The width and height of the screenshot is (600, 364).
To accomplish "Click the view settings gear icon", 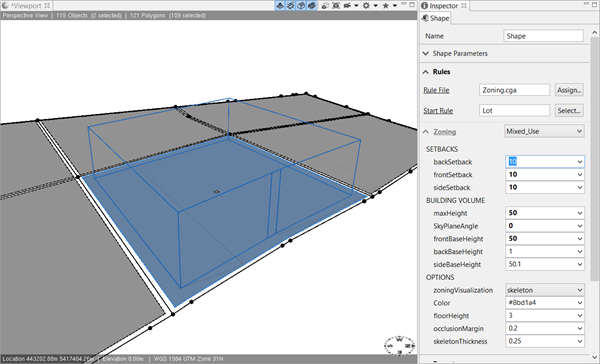I will 366,5.
